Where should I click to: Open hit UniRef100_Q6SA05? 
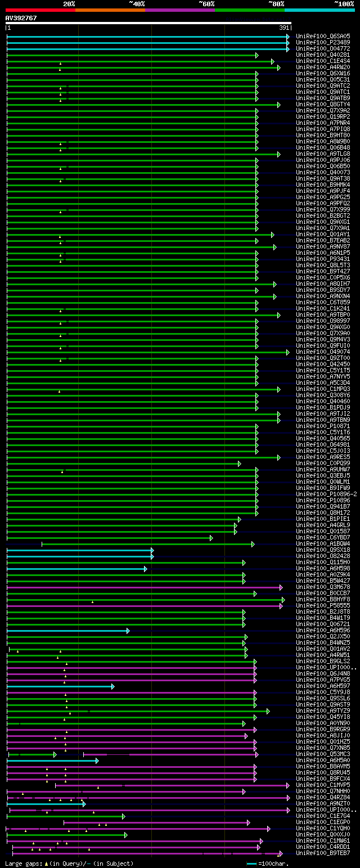pyautogui.click(x=323, y=36)
